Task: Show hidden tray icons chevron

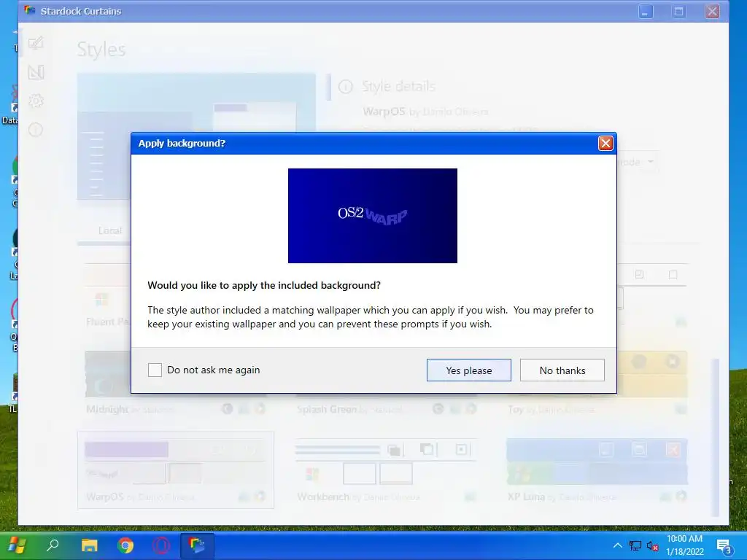Action: [617, 545]
